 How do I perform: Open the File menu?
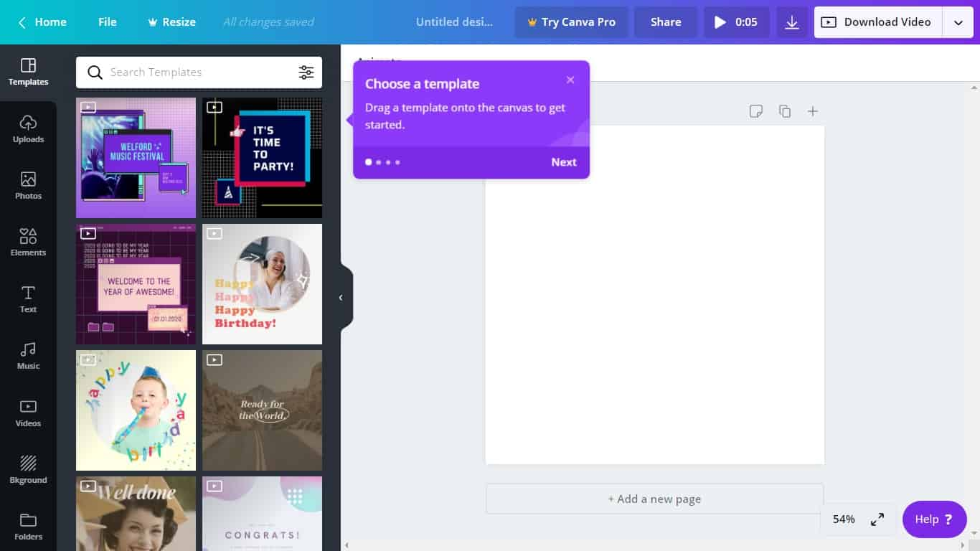107,22
